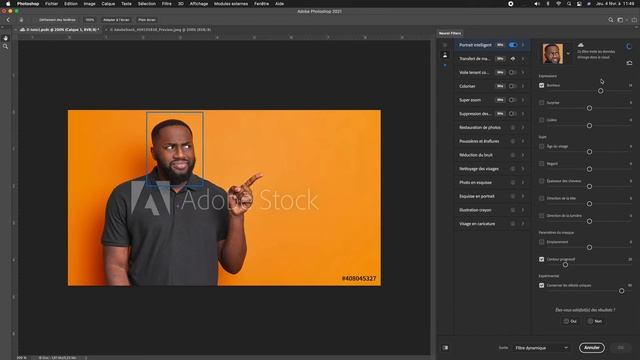The height and width of the screenshot is (360, 640).
Task: Open the Fichier menu
Action: click(51, 4)
